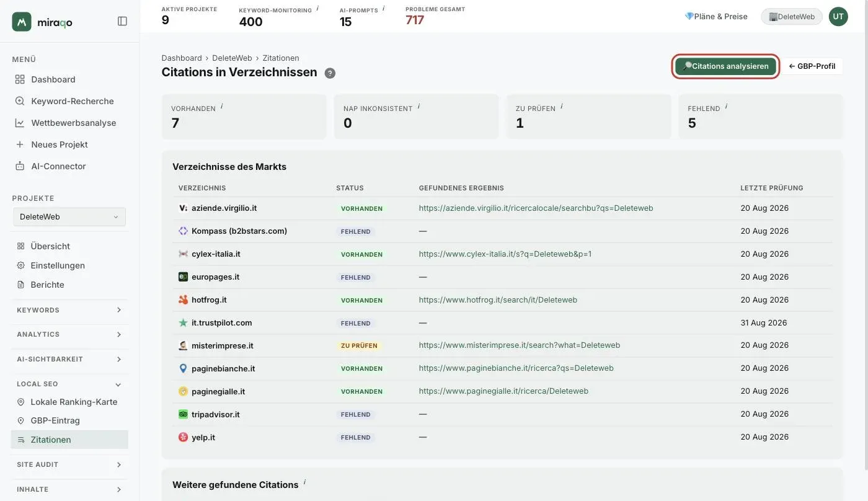Open the paginegialle.it result URL

503,391
